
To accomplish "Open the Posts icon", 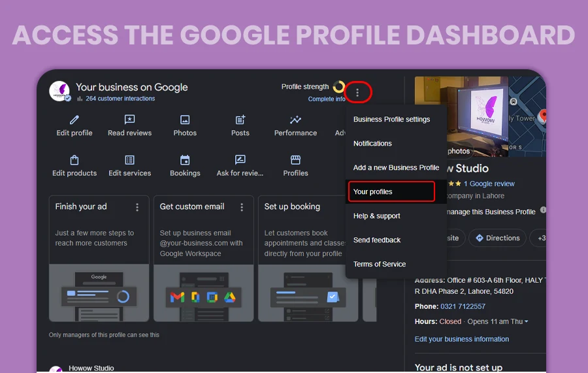I will tap(240, 120).
